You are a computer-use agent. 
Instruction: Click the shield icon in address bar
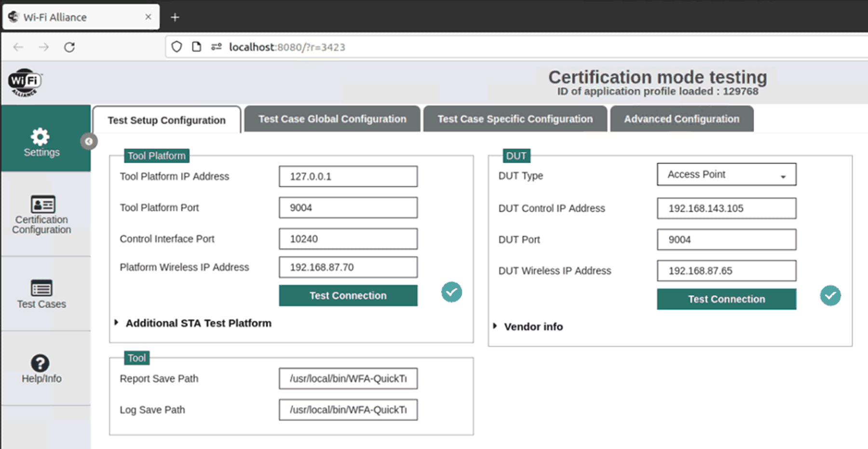(x=177, y=47)
